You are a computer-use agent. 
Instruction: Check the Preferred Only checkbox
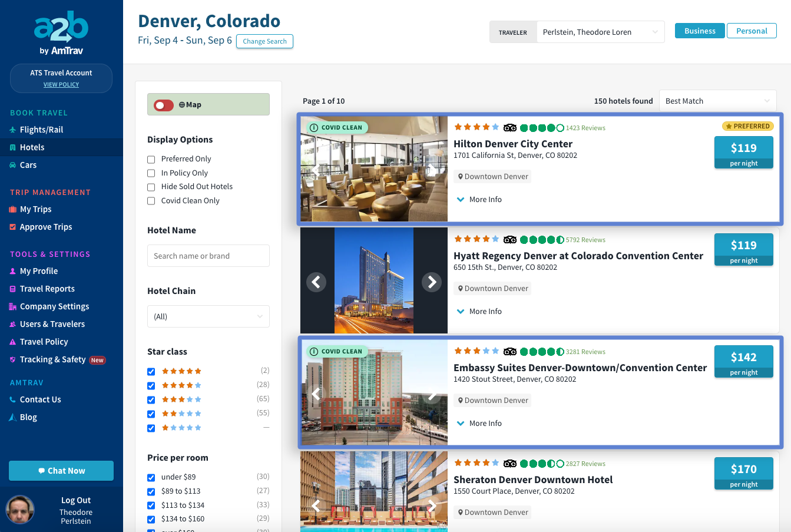tap(151, 159)
